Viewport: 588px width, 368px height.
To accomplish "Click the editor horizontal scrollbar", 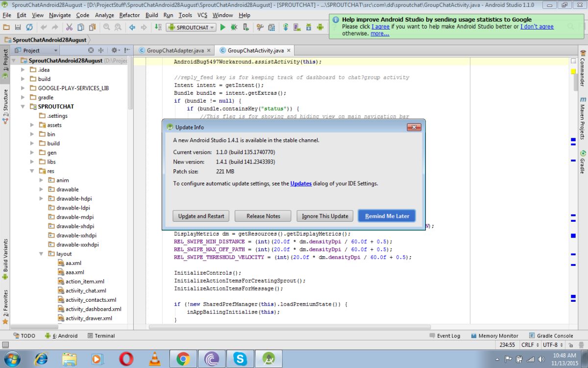I will pyautogui.click(x=290, y=327).
